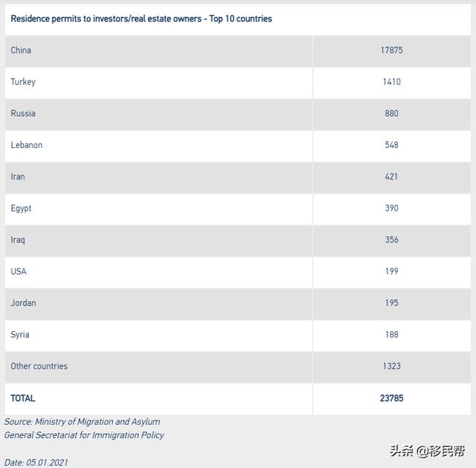Click the Ministry of Migration and Asylum source text
476x468 pixels.
tap(83, 422)
